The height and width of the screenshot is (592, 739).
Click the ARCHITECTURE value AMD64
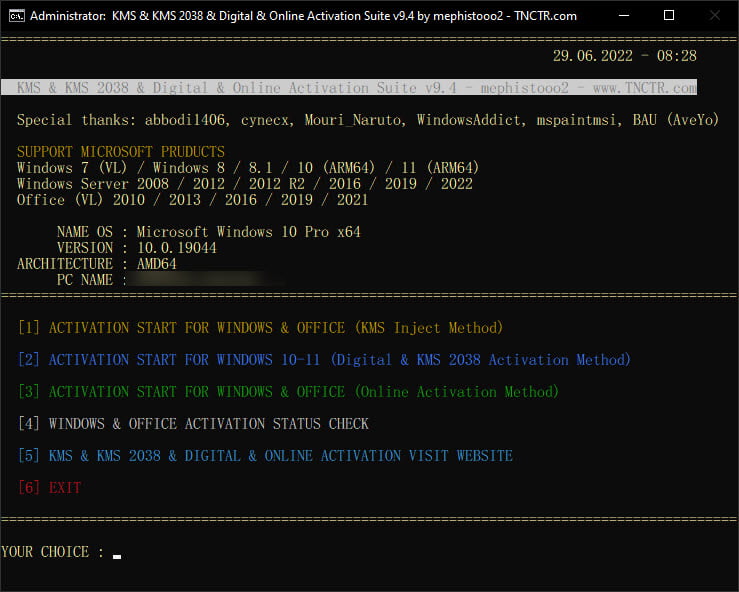pyautogui.click(x=156, y=264)
